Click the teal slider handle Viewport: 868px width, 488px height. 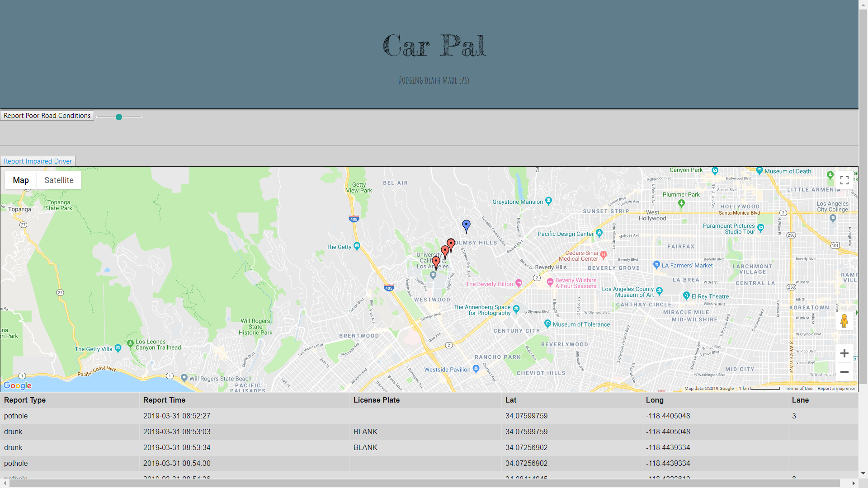pos(119,117)
